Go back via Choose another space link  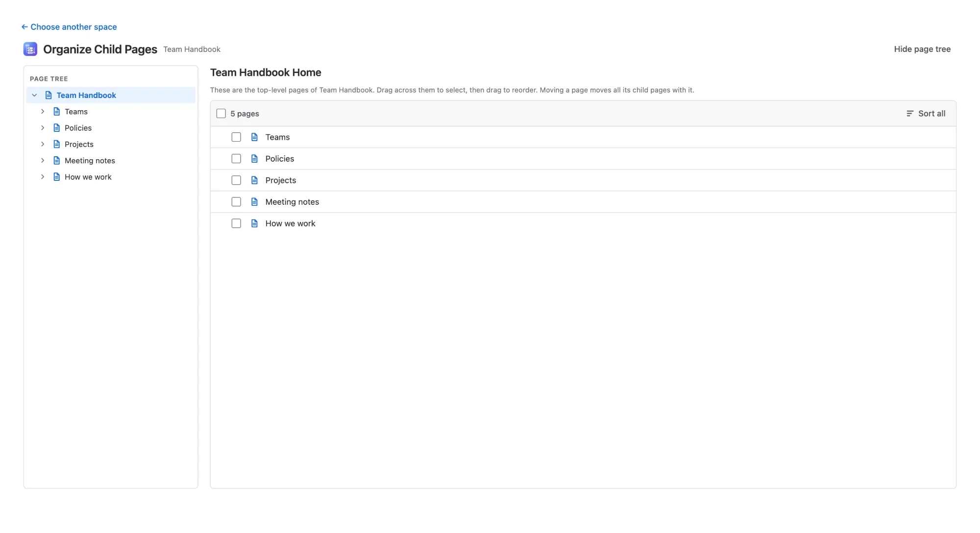69,27
